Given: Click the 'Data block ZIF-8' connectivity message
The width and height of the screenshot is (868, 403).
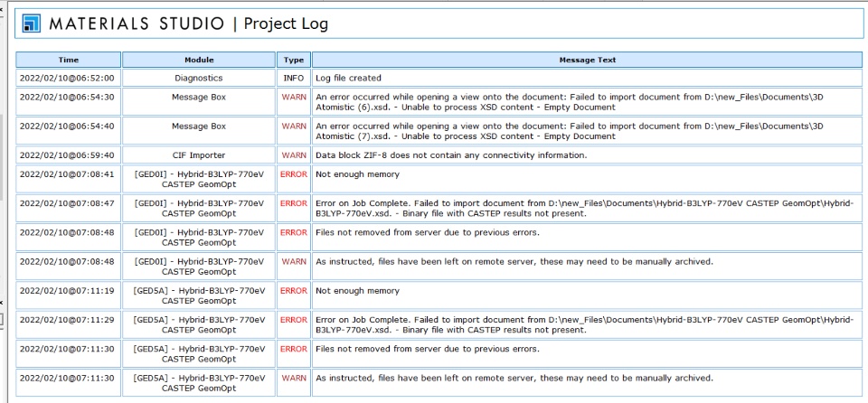Looking at the screenshot, I should (587, 155).
